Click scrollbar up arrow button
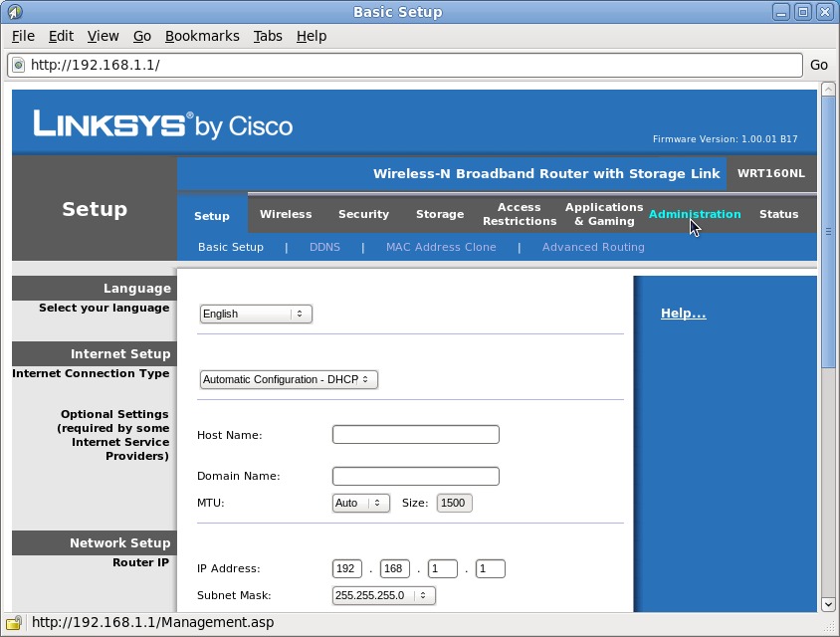Image resolution: width=840 pixels, height=637 pixels. [828, 90]
